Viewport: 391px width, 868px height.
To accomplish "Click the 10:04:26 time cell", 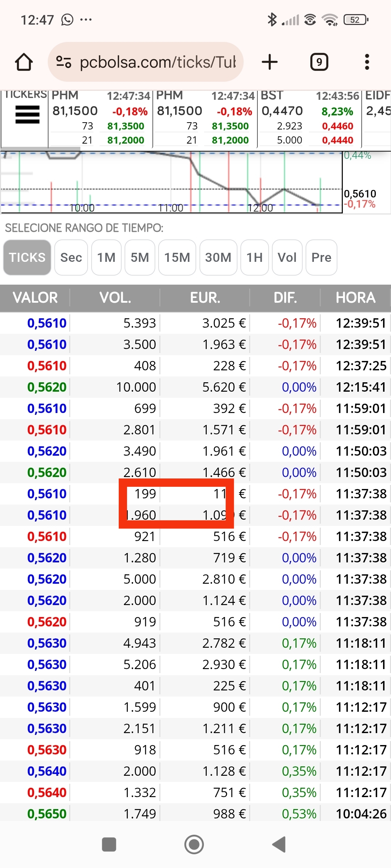I will click(361, 814).
